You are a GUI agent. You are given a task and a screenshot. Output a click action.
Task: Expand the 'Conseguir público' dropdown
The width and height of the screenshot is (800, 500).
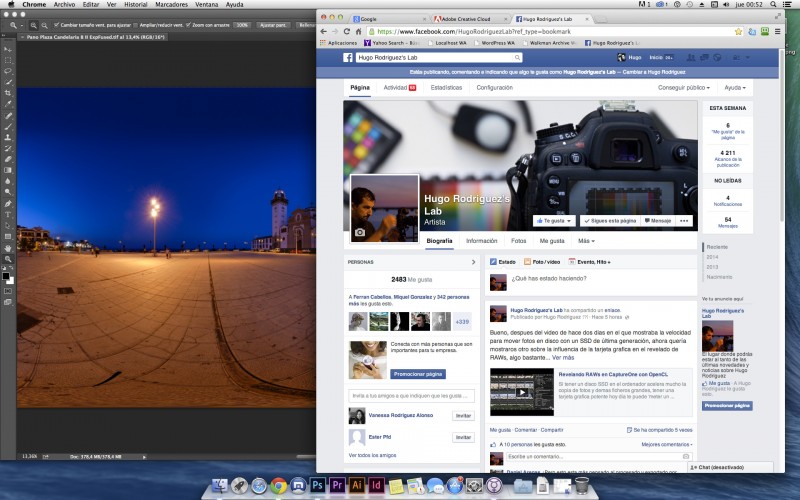[x=685, y=88]
